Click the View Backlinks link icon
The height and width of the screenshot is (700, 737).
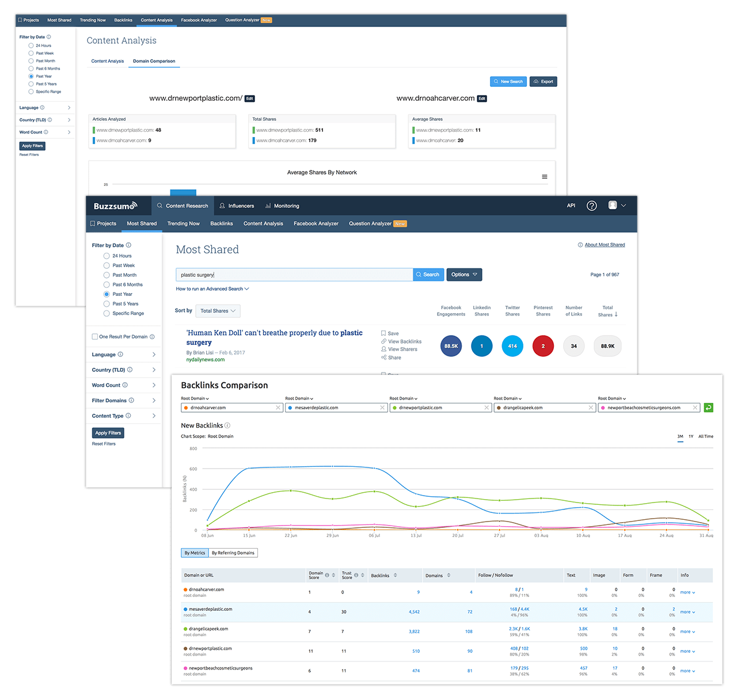(x=383, y=341)
